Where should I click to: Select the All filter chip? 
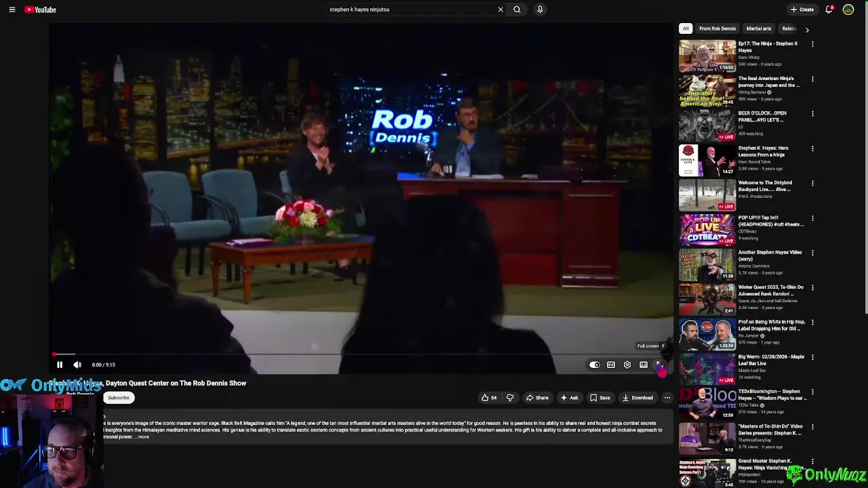(686, 28)
